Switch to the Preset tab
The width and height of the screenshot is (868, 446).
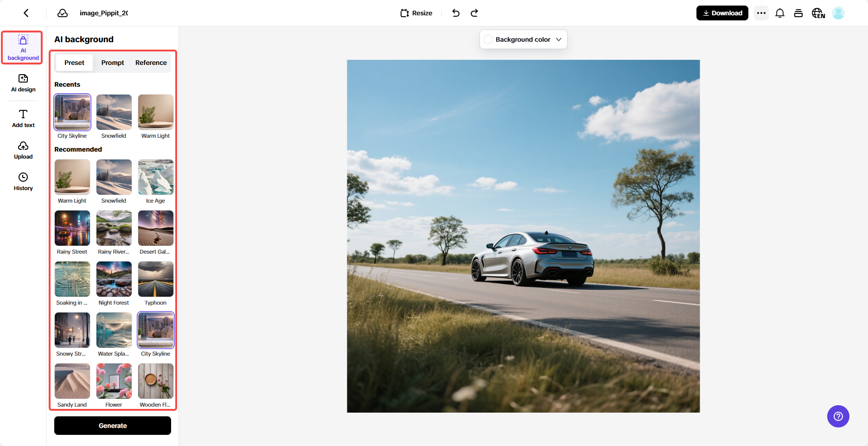74,63
